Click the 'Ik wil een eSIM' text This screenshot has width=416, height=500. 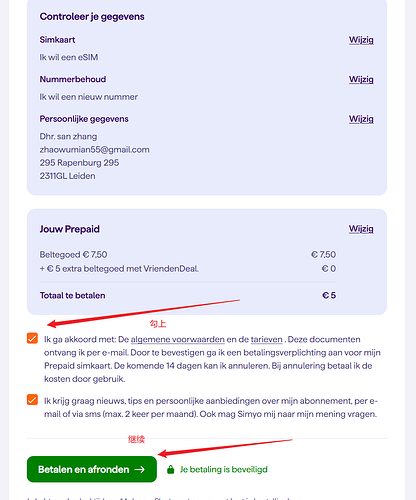[69, 57]
